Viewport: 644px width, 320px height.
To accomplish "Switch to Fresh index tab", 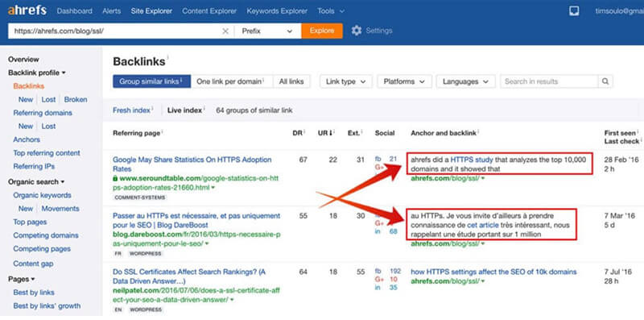I will tap(132, 110).
